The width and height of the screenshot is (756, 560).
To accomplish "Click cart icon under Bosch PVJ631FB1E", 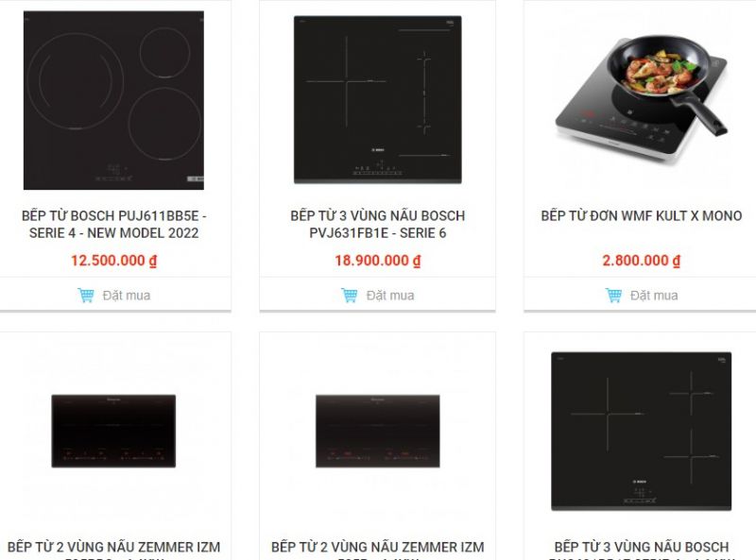I will coord(350,296).
